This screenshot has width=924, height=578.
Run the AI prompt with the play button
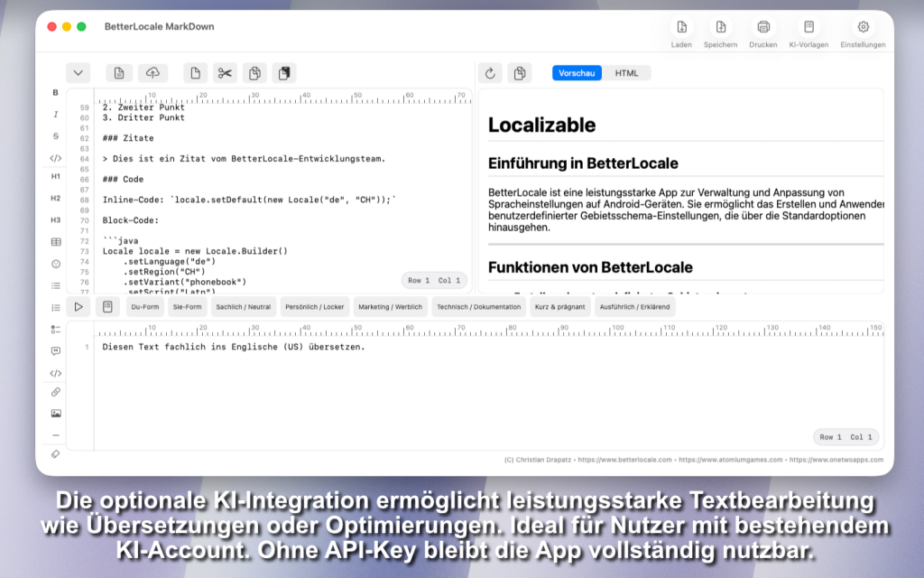click(x=79, y=307)
